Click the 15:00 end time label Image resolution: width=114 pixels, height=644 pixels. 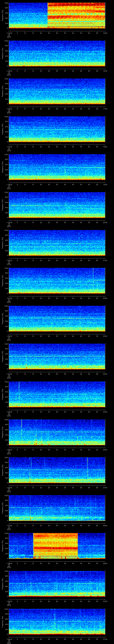[x=105, y=33]
